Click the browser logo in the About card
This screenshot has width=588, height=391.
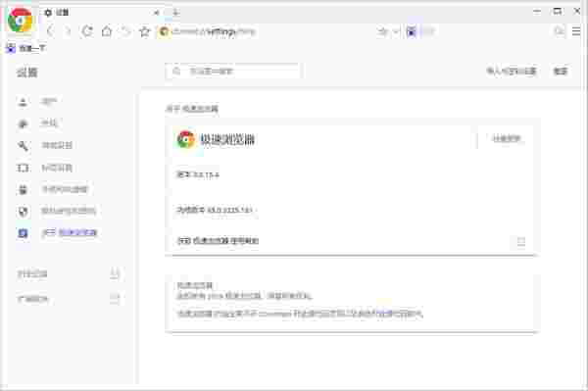click(186, 139)
